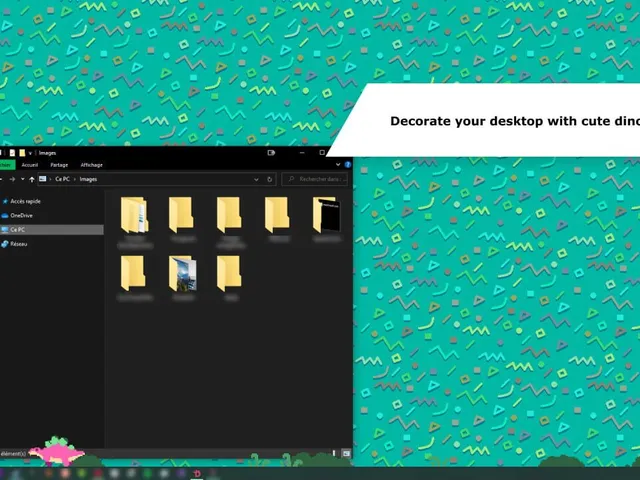
Task: Go up one level with up arrow
Action: (x=32, y=179)
